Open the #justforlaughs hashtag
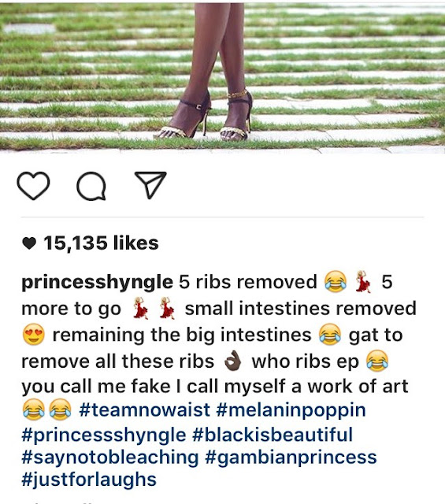Screen dimensions: 445x504 point(89,480)
